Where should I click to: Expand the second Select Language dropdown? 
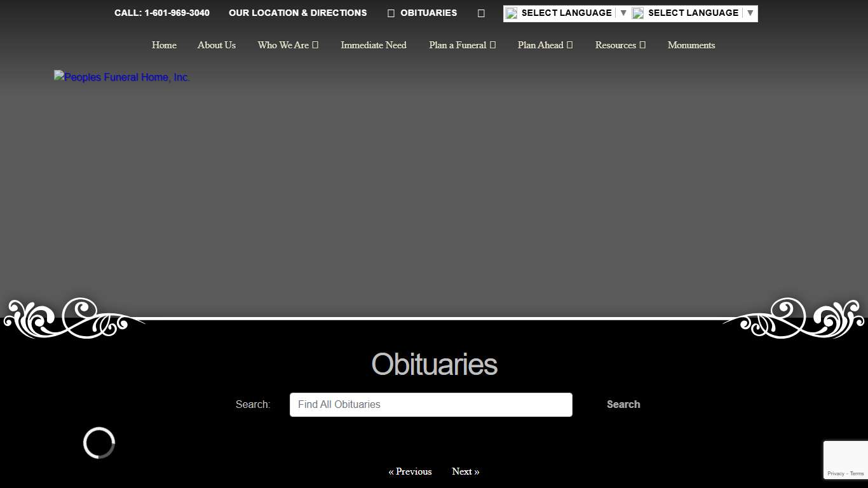750,13
